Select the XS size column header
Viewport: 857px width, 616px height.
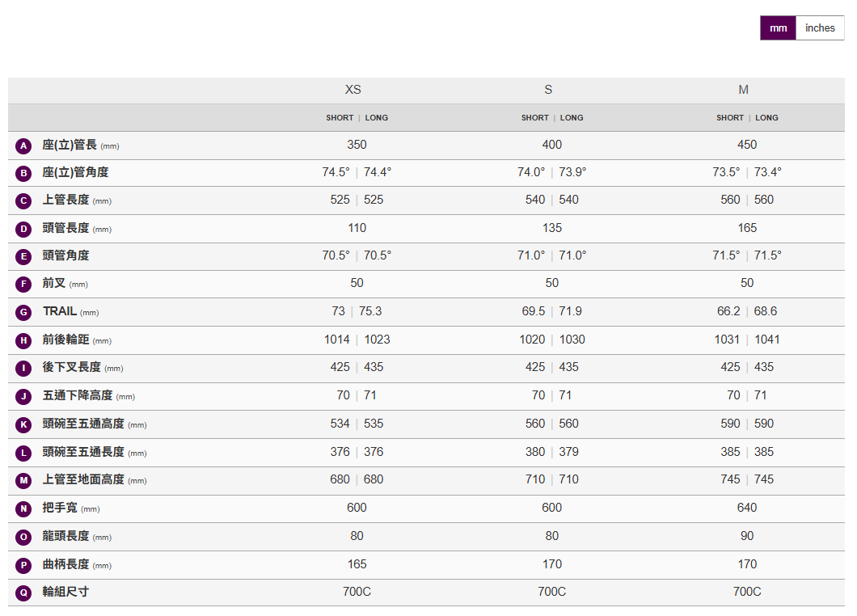click(x=353, y=90)
